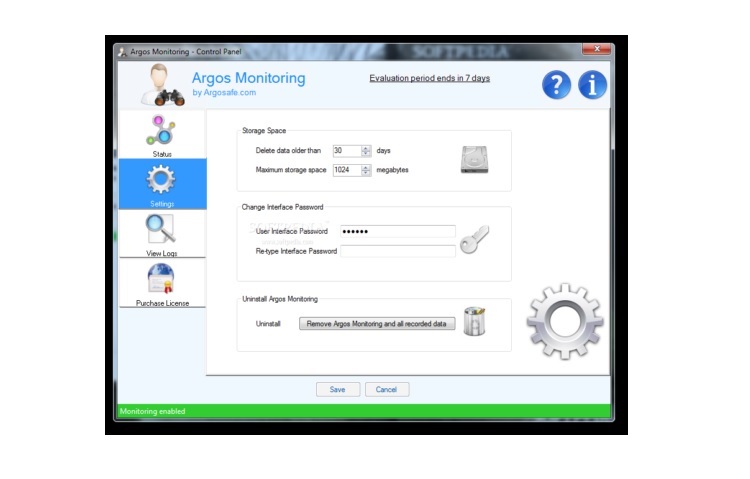Increase the maximum storage space value
This screenshot has height=479, width=750.
[366, 167]
